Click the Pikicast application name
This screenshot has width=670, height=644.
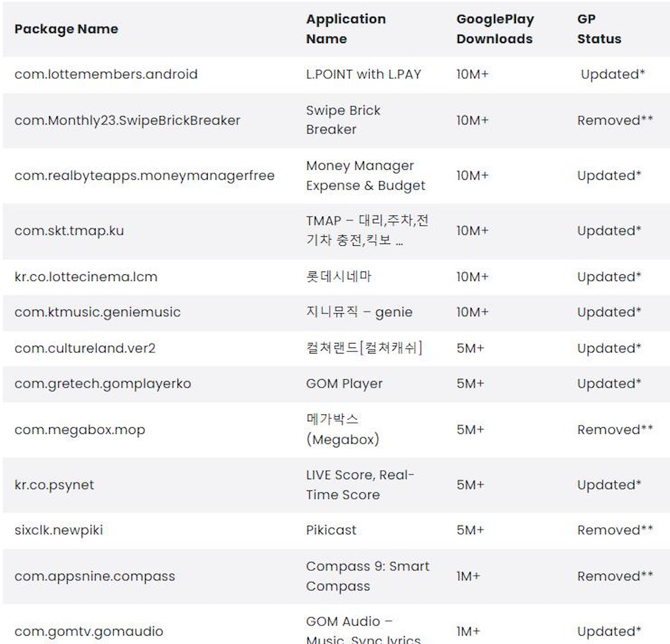331,530
